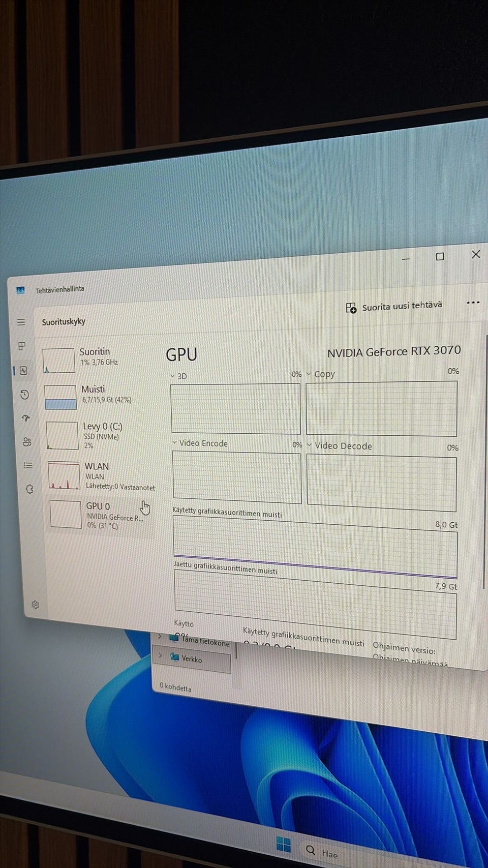
Task: Open the Users page icon
Action: (x=27, y=442)
